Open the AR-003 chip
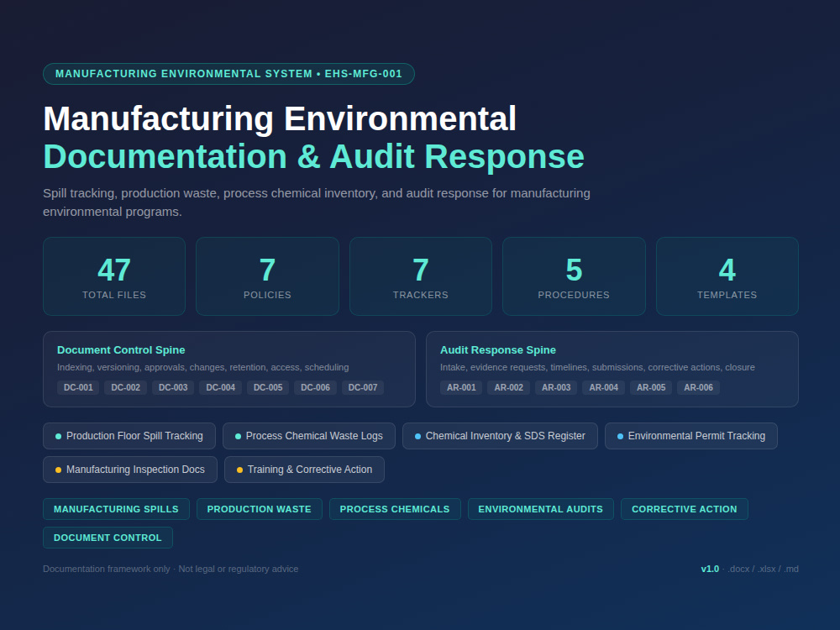The height and width of the screenshot is (630, 840). (x=556, y=387)
